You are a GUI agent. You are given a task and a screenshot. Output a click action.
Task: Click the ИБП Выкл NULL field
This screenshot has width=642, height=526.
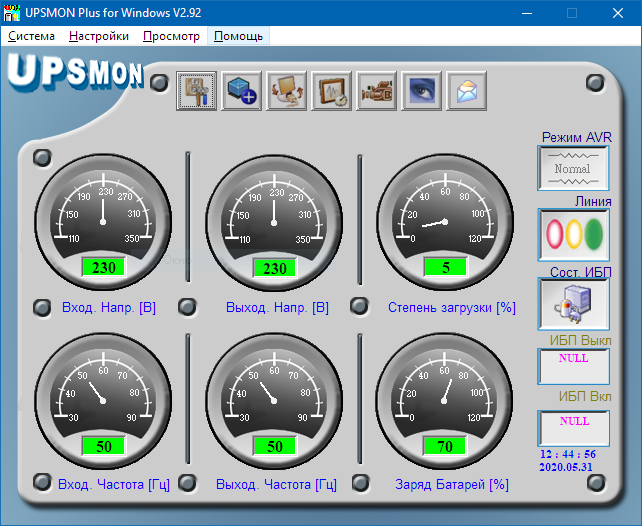coord(573,366)
